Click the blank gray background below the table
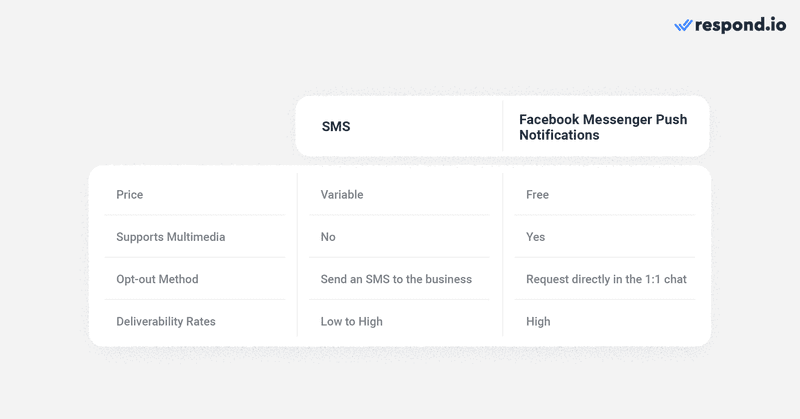 point(400,385)
